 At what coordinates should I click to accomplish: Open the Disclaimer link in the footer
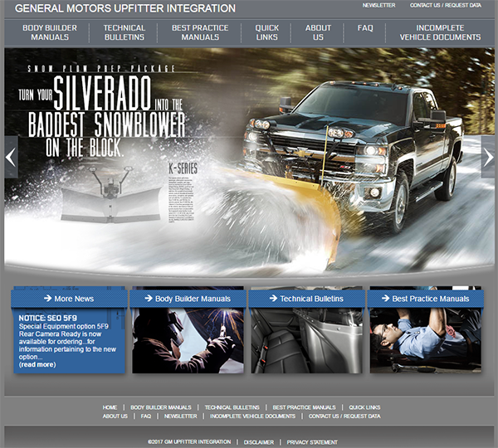point(258,442)
